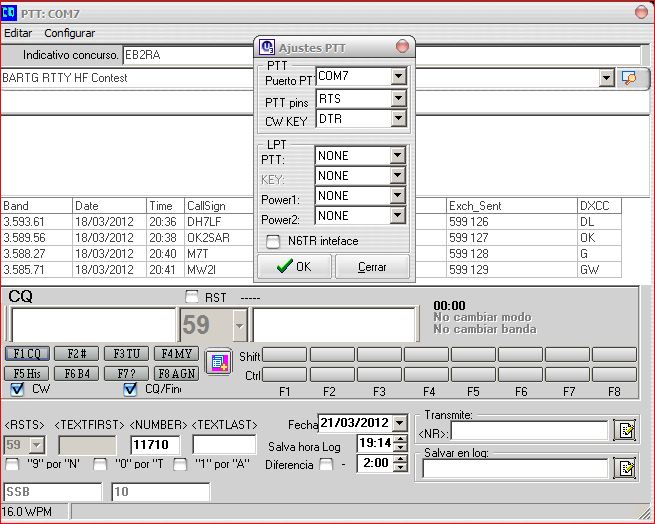Image resolution: width=655 pixels, height=524 pixels.
Task: Toggle the Diferencia checkbox
Action: click(x=326, y=464)
